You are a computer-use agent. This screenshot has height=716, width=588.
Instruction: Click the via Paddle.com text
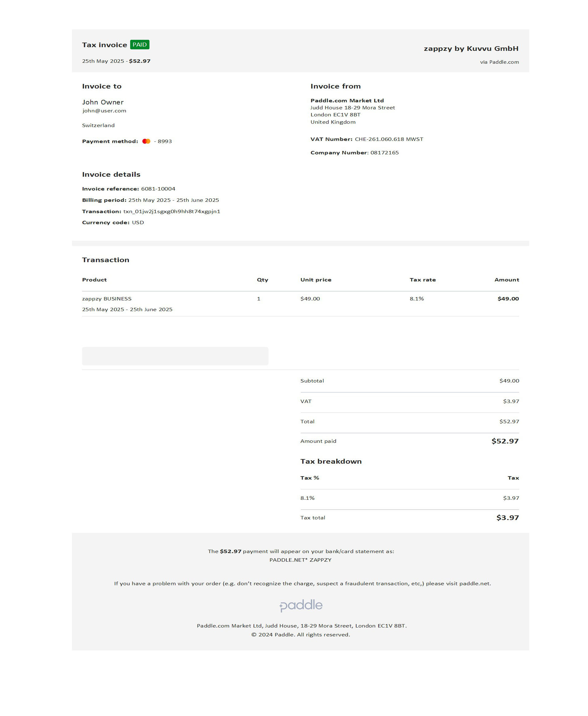[499, 62]
